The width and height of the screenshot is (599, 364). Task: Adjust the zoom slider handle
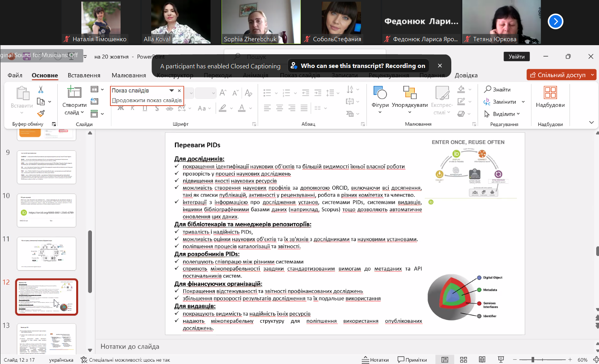click(x=533, y=360)
